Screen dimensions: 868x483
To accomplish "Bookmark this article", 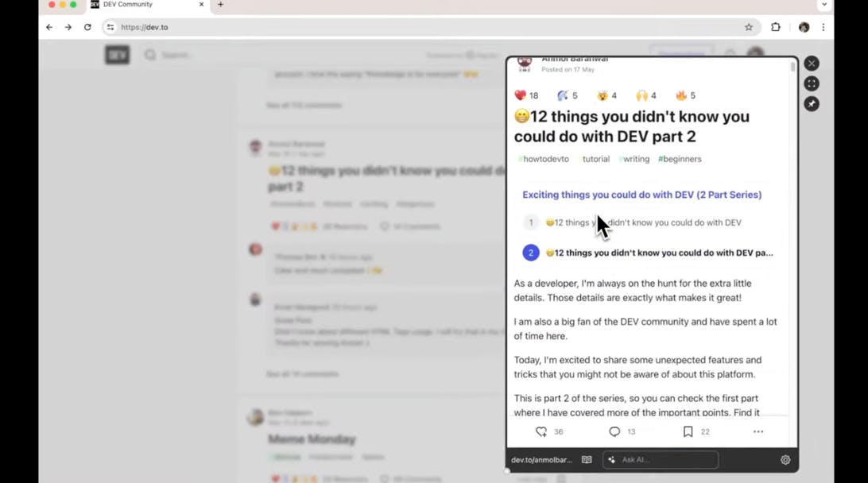I will point(688,431).
